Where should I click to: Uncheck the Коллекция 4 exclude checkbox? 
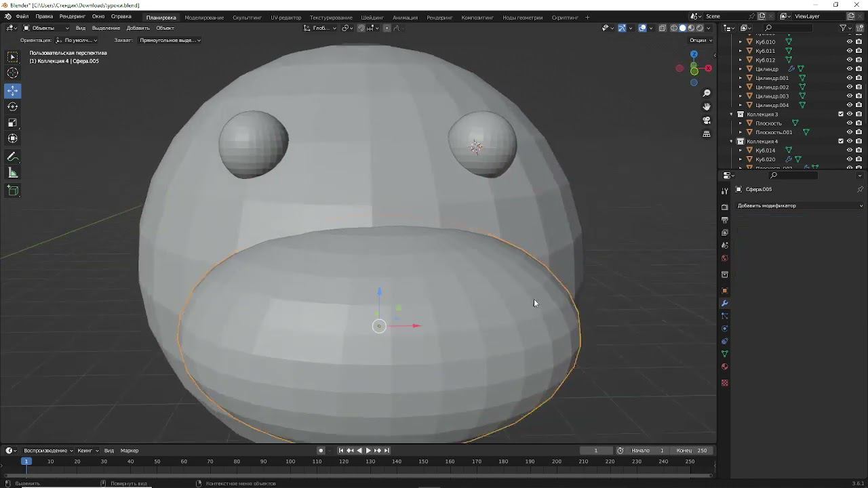[841, 141]
